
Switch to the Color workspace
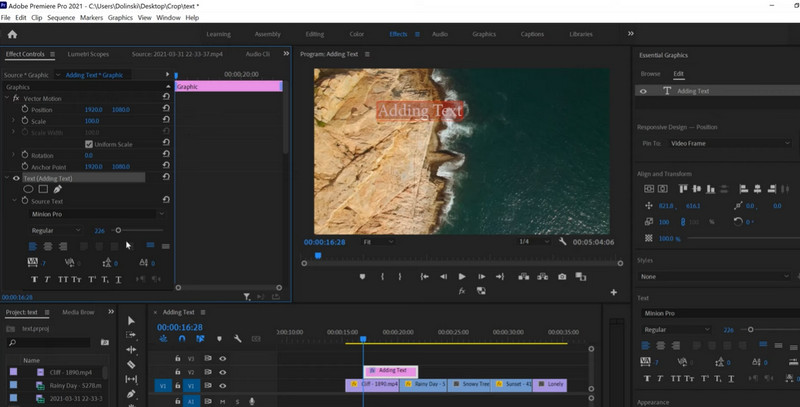click(x=357, y=34)
